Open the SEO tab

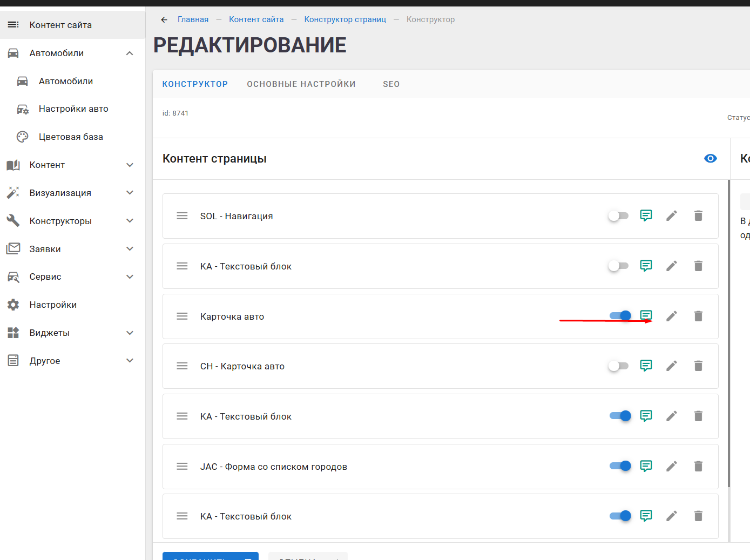coord(391,84)
